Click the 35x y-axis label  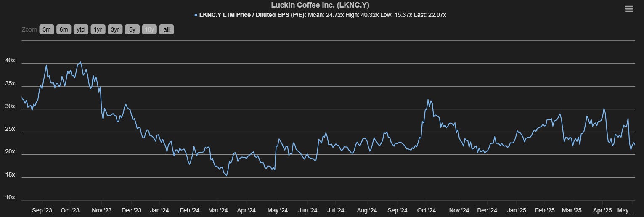tap(10, 84)
